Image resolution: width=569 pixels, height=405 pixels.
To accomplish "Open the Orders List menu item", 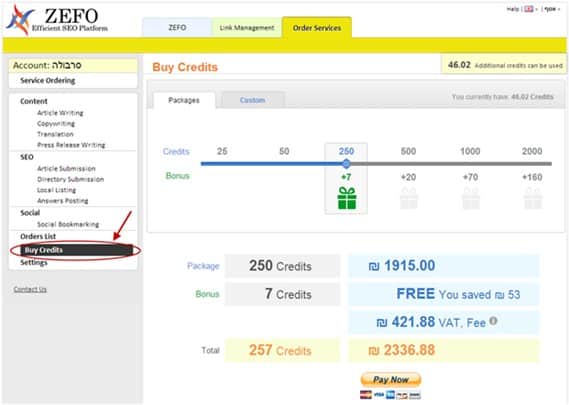I will point(38,236).
